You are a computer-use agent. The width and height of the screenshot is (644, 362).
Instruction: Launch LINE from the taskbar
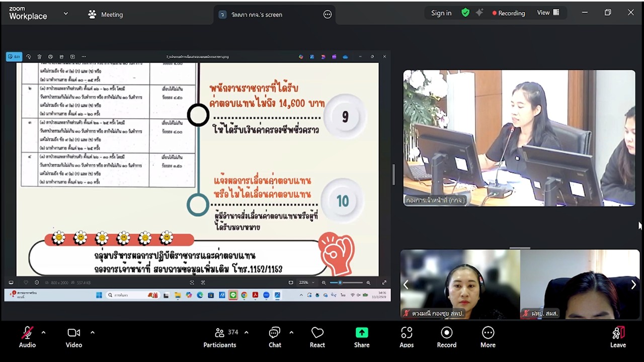[x=232, y=296]
